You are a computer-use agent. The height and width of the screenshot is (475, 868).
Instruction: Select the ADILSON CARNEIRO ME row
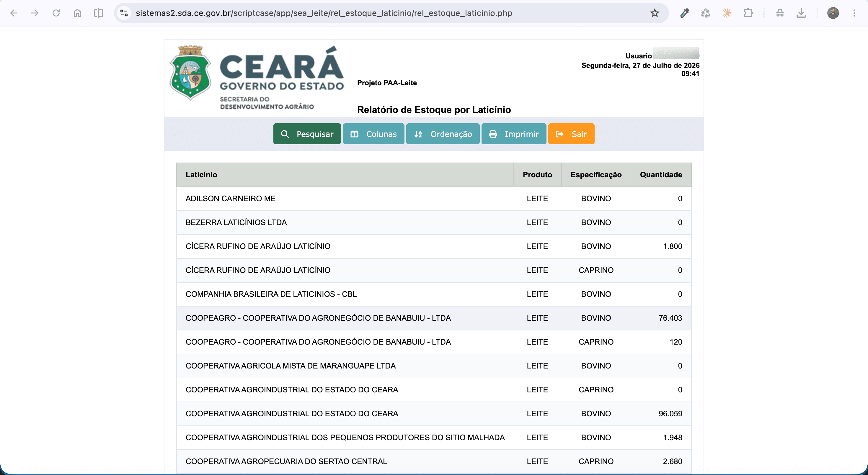pos(434,199)
